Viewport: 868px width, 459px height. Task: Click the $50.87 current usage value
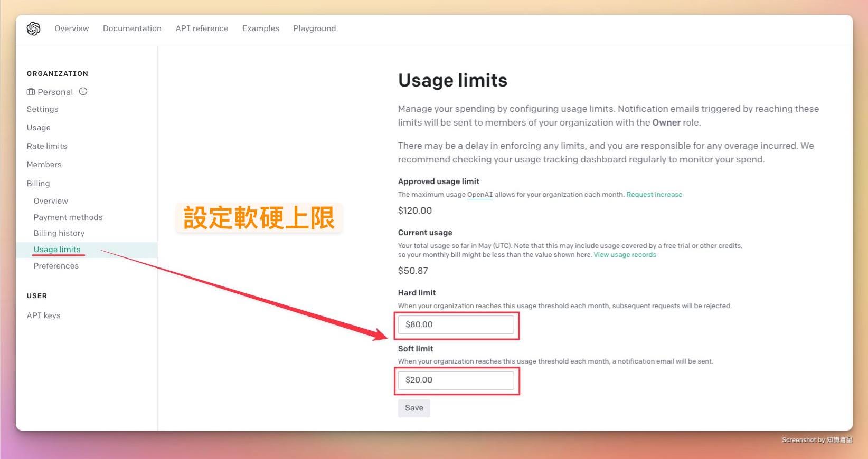pos(413,271)
